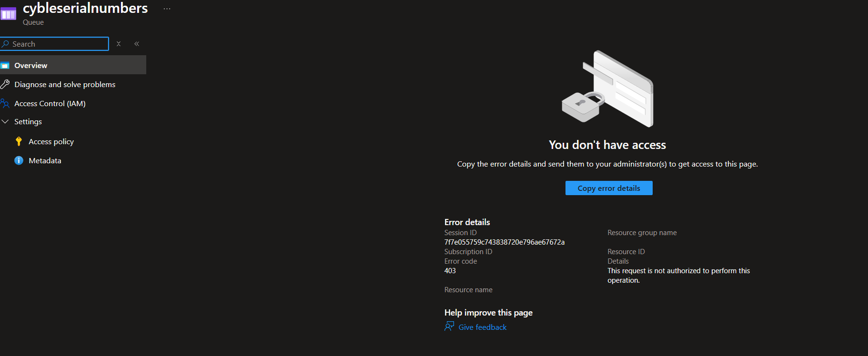Image resolution: width=868 pixels, height=356 pixels.
Task: Click the Settings group label
Action: (28, 122)
